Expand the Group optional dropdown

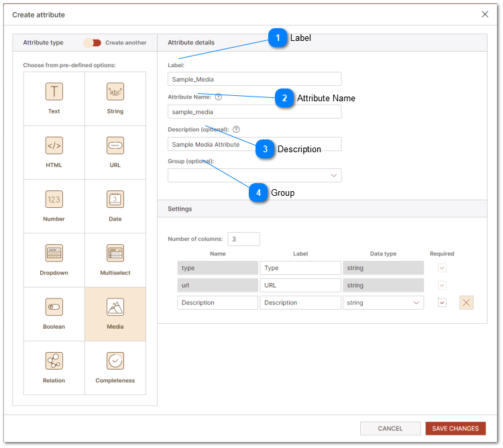[254, 176]
